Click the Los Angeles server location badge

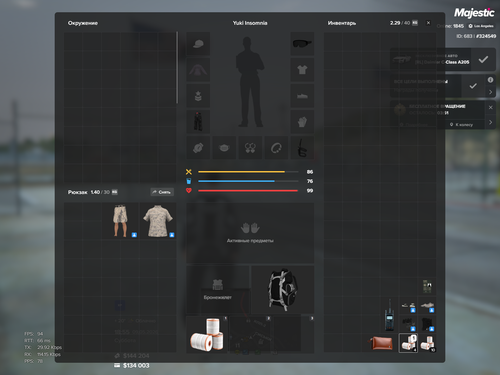pos(481,26)
